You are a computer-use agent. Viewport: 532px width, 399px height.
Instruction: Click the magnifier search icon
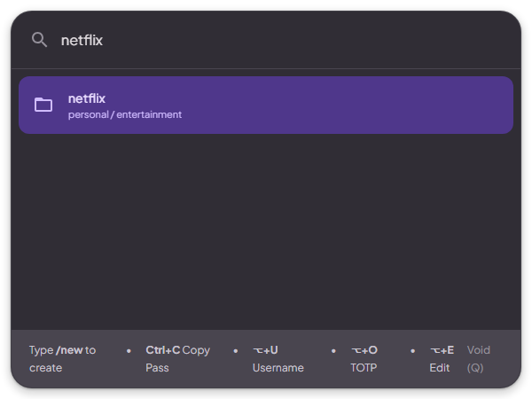click(x=39, y=40)
